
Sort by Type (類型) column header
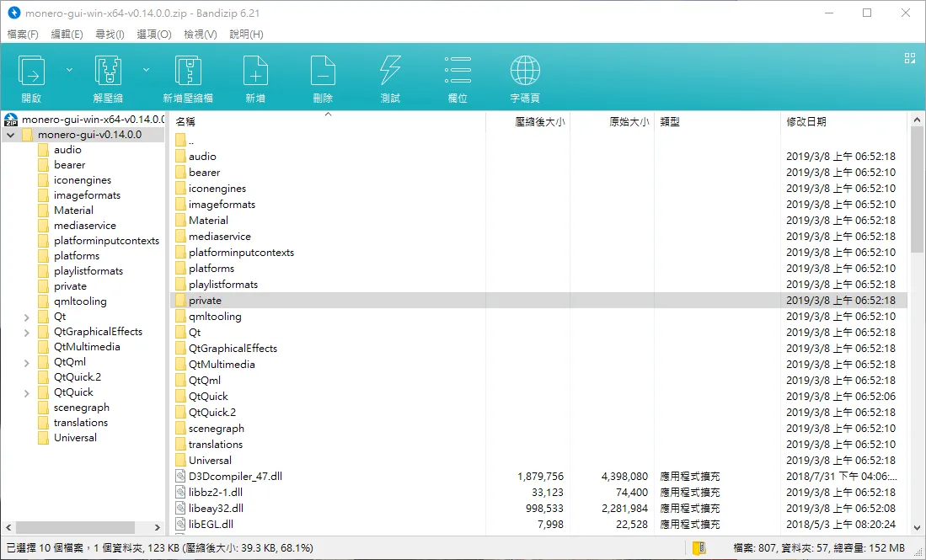click(x=717, y=121)
